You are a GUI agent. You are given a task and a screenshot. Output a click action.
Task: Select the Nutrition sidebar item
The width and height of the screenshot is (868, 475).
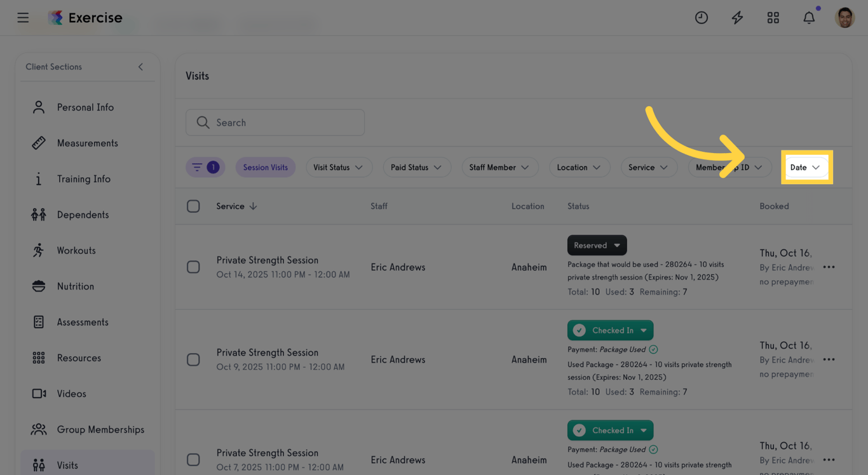pos(76,286)
